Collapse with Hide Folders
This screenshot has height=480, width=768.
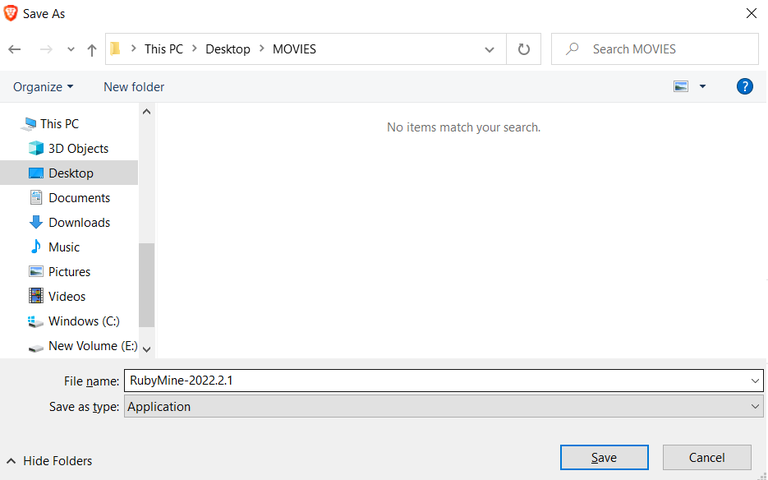[50, 461]
